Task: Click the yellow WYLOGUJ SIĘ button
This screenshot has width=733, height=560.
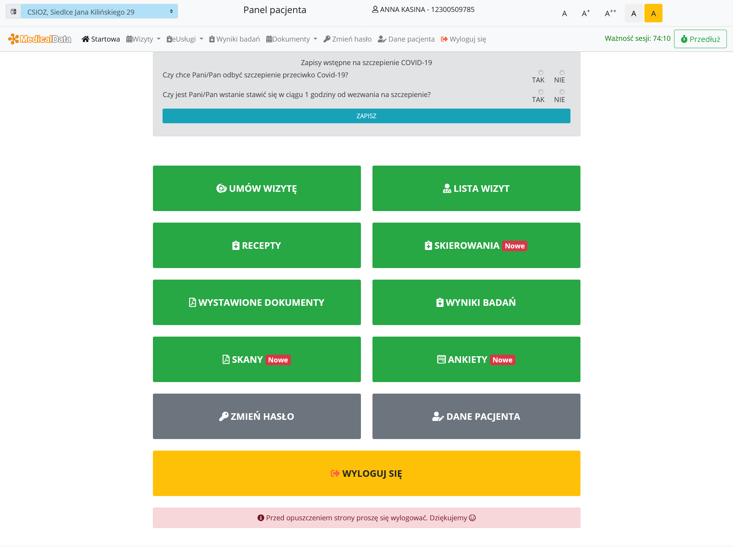Action: (x=366, y=473)
